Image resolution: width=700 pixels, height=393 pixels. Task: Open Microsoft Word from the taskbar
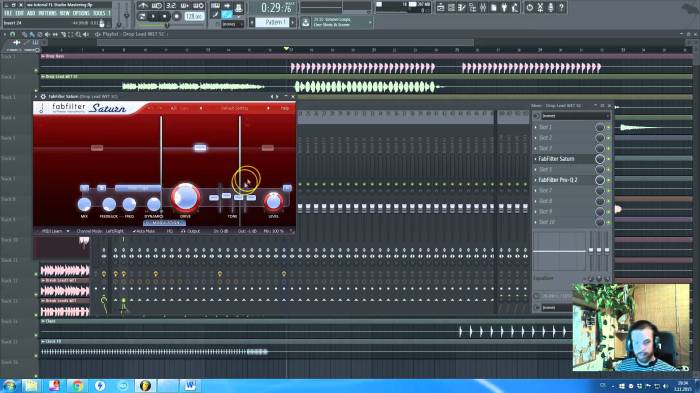(190, 385)
